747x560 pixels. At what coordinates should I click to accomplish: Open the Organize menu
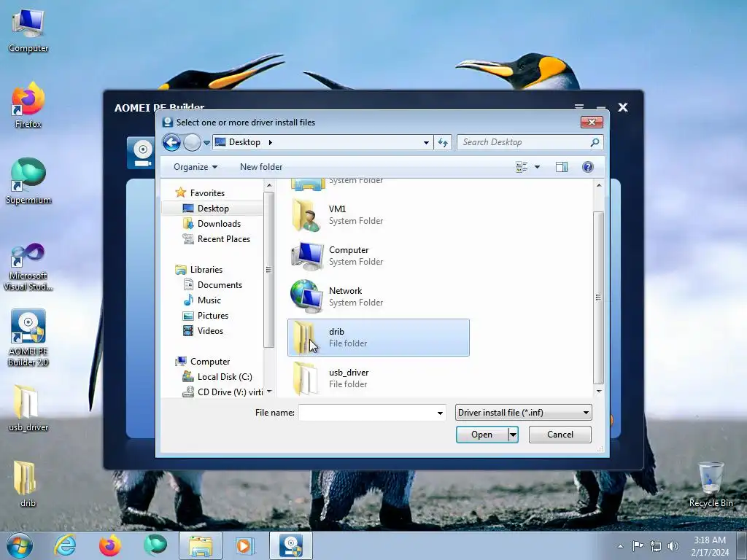click(196, 167)
